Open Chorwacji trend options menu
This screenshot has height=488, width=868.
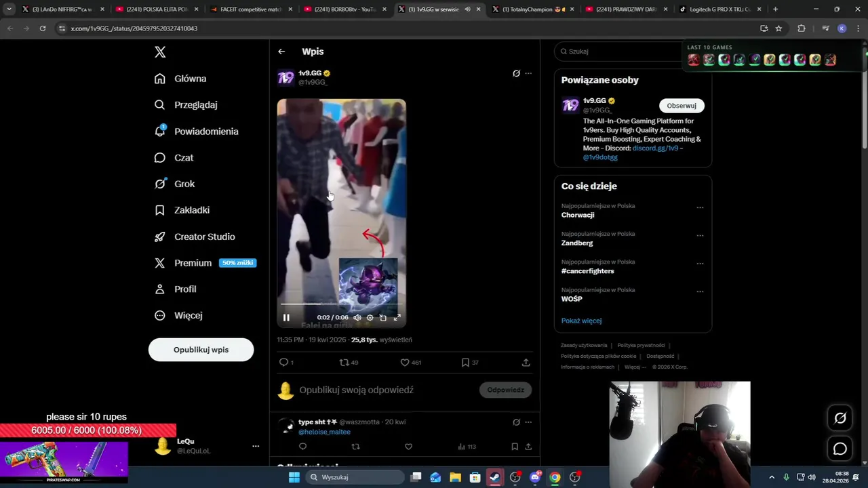tap(700, 207)
